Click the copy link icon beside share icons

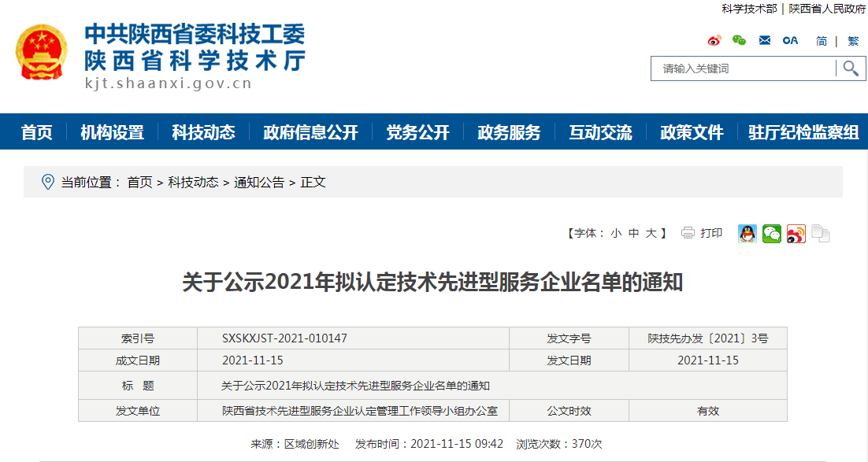pos(821,233)
